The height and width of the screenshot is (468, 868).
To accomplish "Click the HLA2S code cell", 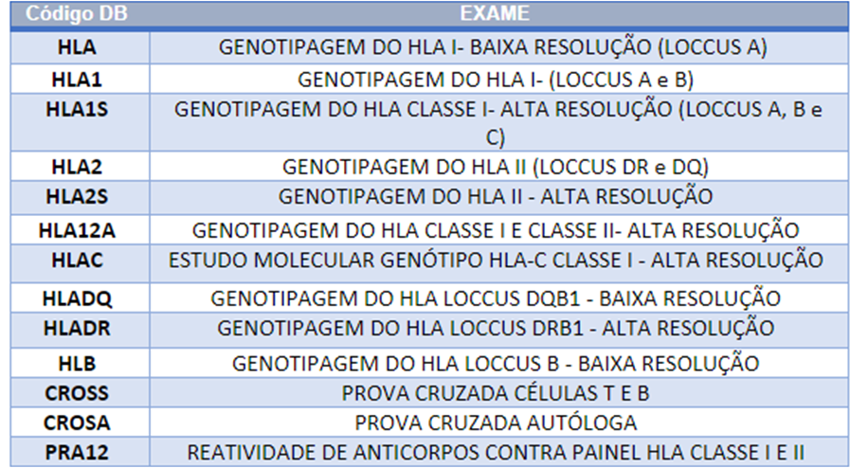I will [77, 196].
